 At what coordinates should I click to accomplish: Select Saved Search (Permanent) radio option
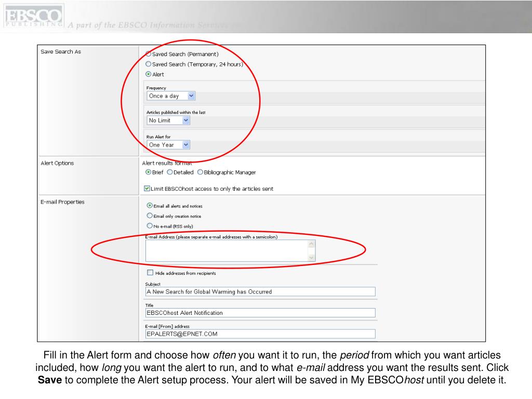(148, 54)
